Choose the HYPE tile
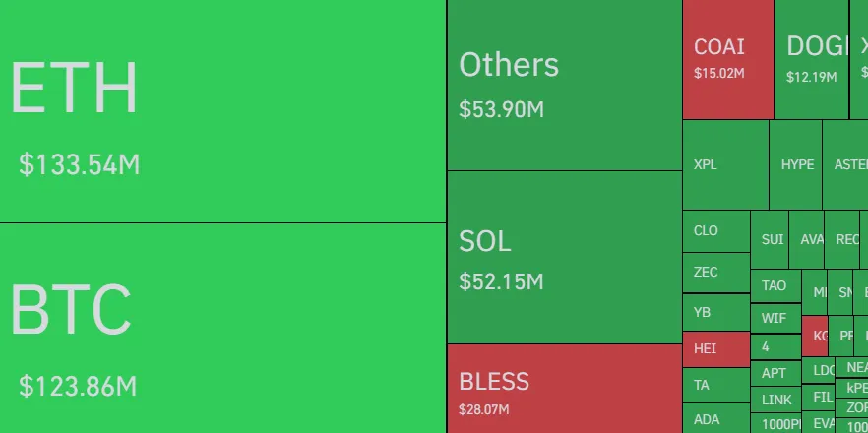The height and width of the screenshot is (433, 868). tap(796, 164)
